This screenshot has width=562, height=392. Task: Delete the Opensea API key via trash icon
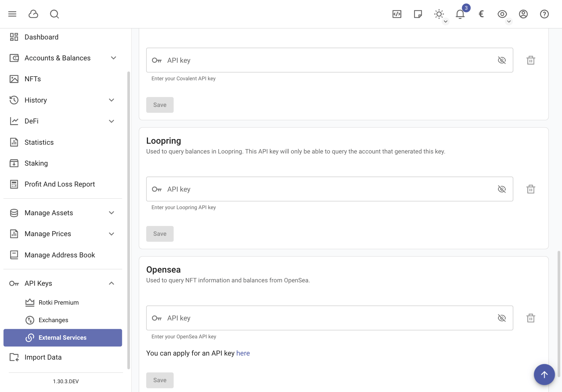pyautogui.click(x=531, y=318)
